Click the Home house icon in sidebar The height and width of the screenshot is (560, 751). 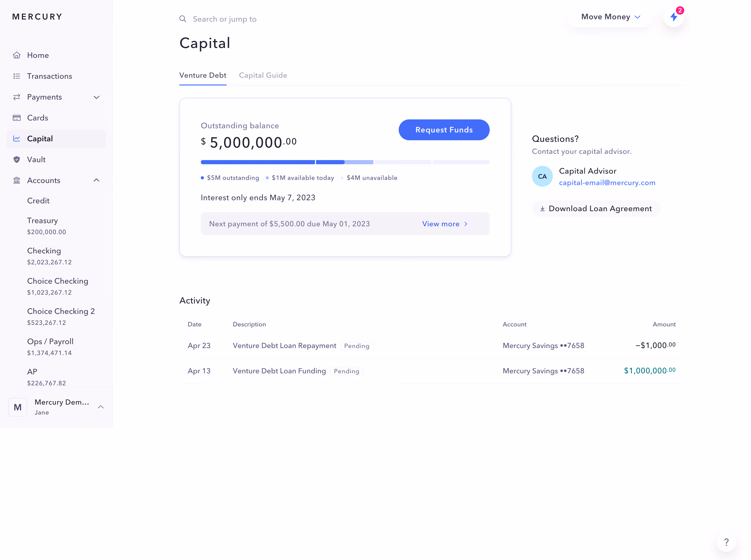pyautogui.click(x=17, y=55)
